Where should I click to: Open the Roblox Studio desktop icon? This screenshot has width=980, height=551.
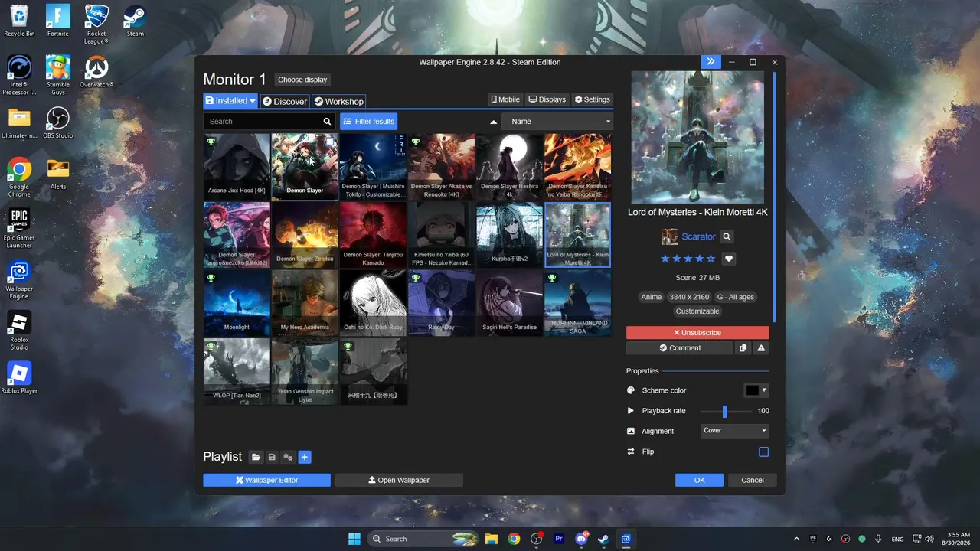point(19,330)
